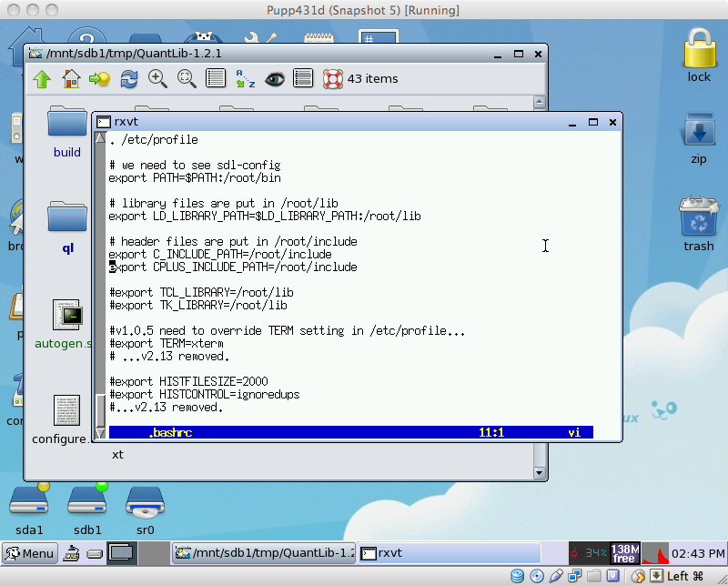Click the refresh directory icon
The image size is (728, 585).
(x=129, y=79)
